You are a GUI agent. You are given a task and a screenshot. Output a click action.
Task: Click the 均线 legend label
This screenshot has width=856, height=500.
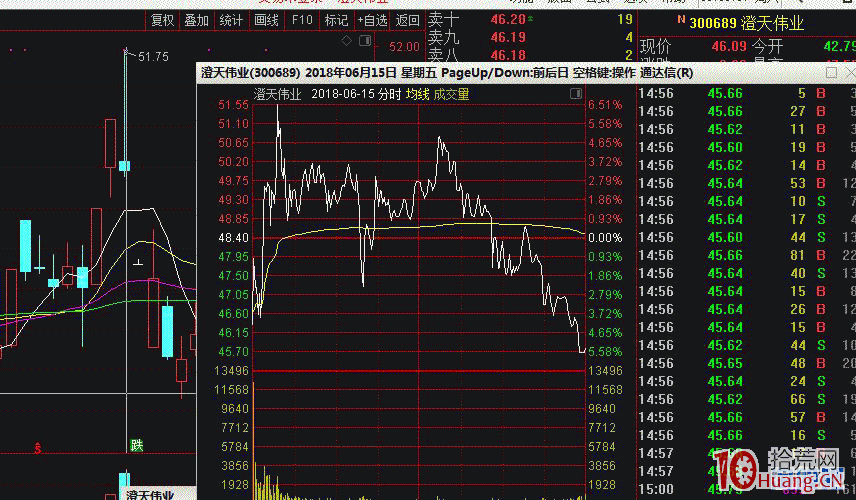click(417, 94)
